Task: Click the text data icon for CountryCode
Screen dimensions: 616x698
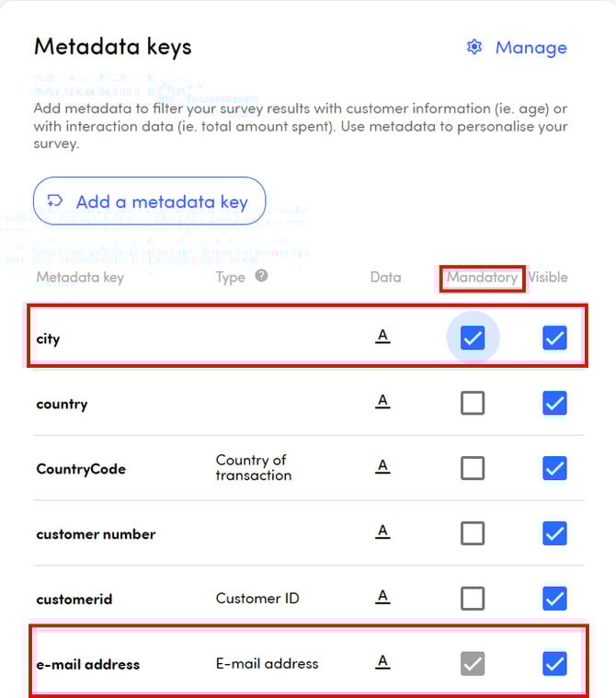Action: click(383, 467)
